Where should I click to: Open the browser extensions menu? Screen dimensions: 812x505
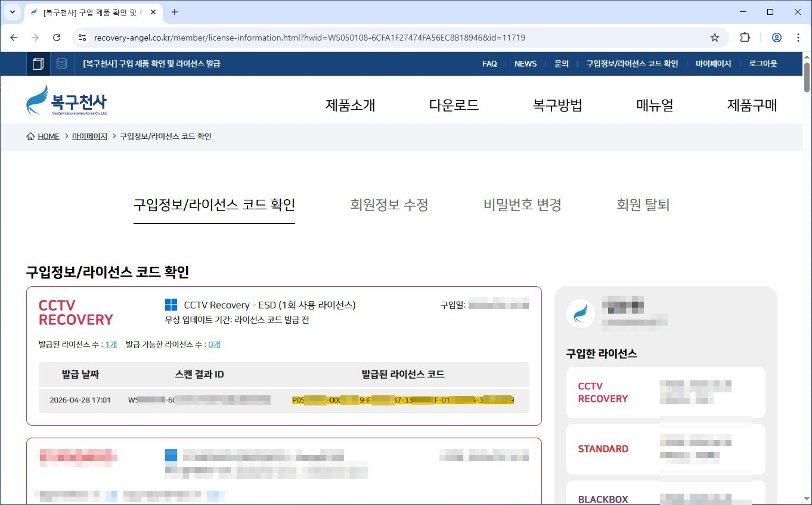tap(745, 38)
